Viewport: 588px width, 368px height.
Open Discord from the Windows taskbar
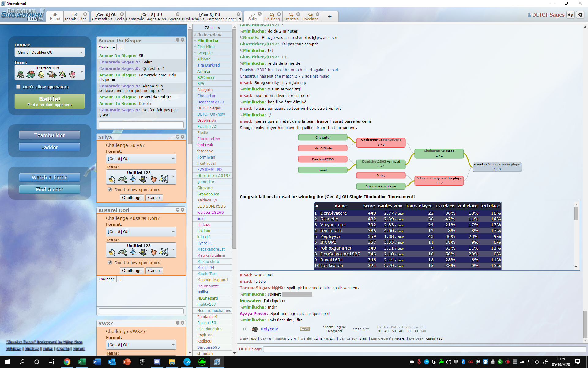click(x=157, y=362)
